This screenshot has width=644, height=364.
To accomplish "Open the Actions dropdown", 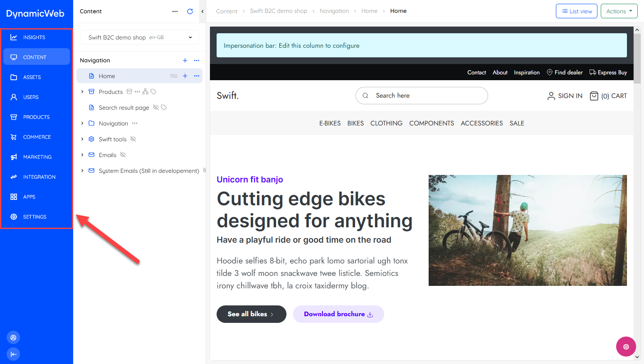I will click(619, 11).
